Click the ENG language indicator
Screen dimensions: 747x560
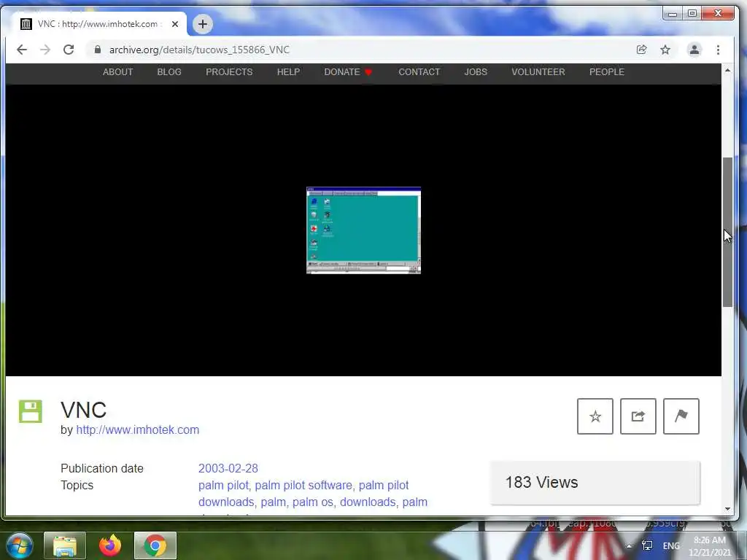pyautogui.click(x=671, y=545)
